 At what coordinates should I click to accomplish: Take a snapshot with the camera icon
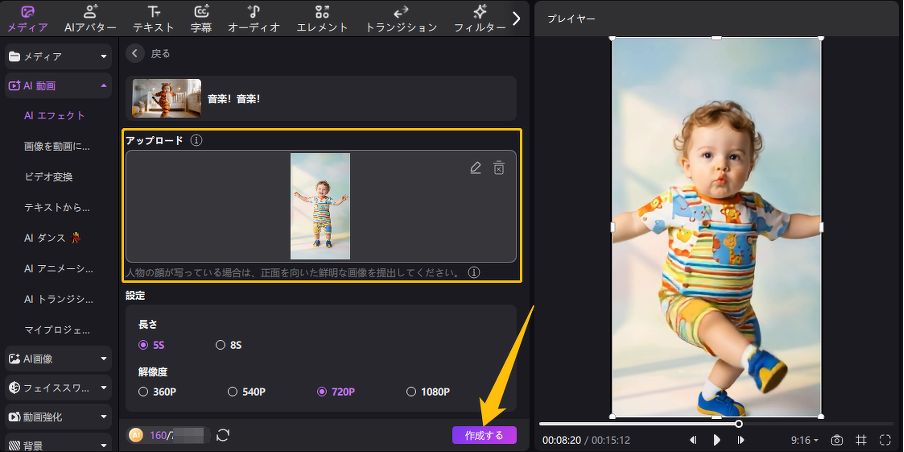coord(837,440)
